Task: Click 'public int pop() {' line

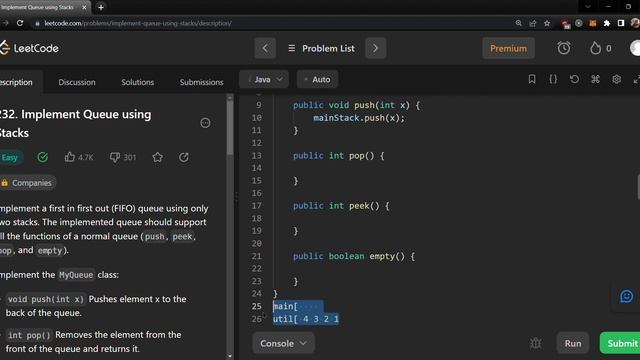Action: coord(338,156)
